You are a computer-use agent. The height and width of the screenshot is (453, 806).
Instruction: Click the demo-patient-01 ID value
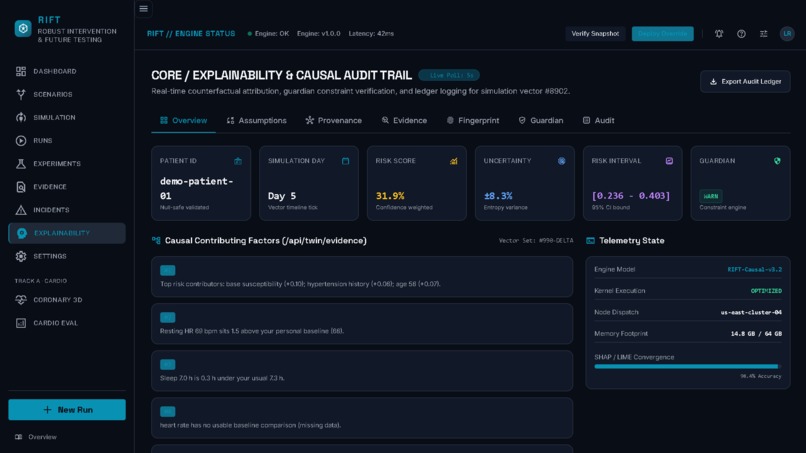tap(196, 188)
